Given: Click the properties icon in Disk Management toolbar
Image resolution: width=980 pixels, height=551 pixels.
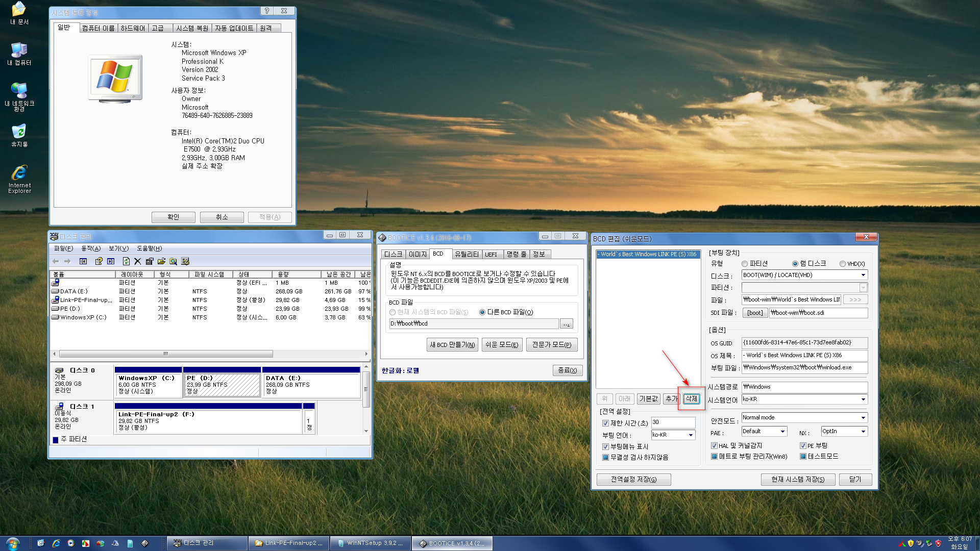Looking at the screenshot, I should tap(149, 262).
